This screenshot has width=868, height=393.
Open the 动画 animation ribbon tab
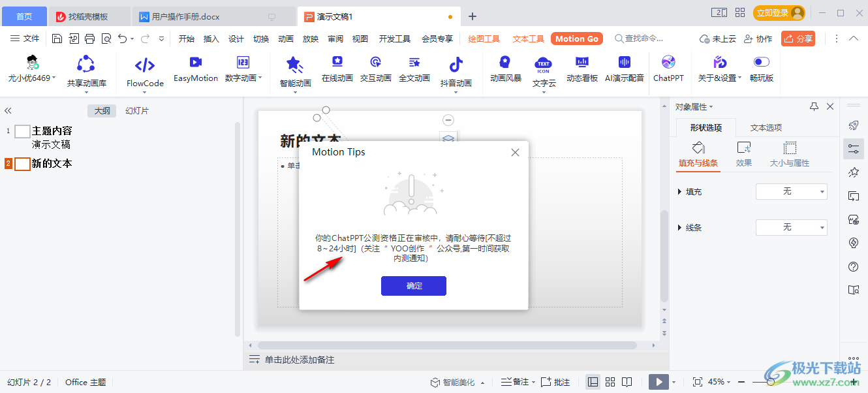click(286, 39)
